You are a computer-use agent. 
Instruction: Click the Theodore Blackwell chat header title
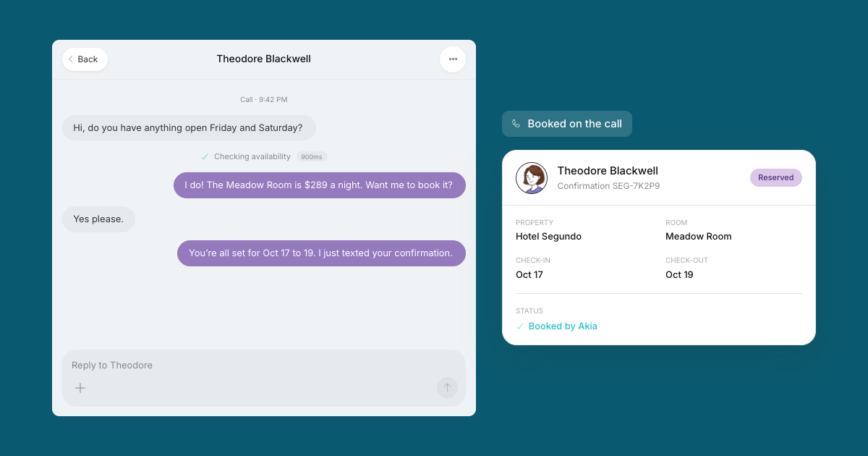pos(264,59)
